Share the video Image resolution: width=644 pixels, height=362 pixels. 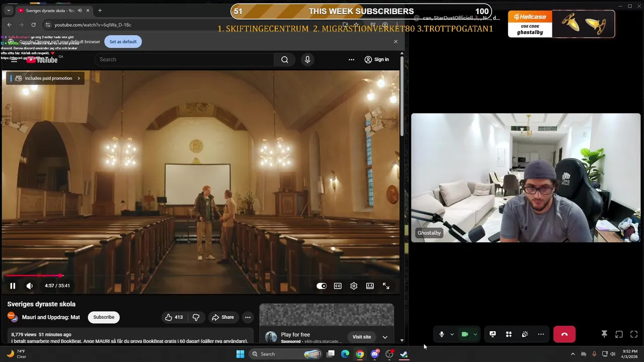pyautogui.click(x=222, y=317)
